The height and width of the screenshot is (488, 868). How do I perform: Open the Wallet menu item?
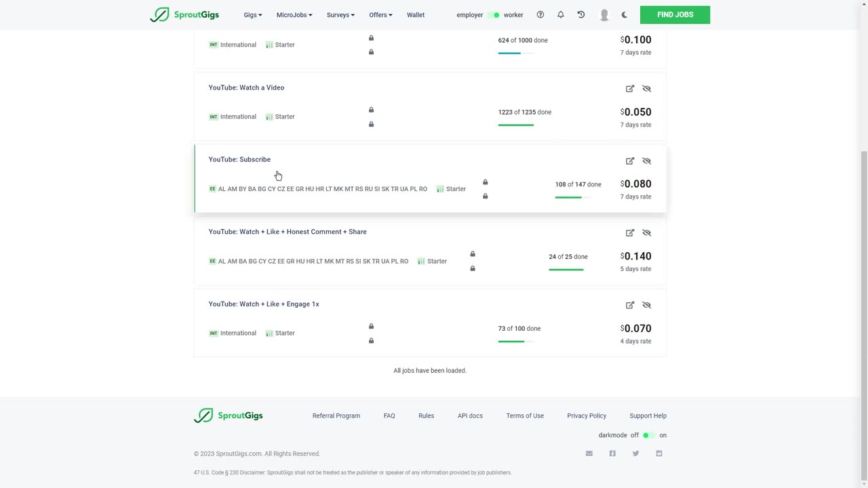point(416,15)
